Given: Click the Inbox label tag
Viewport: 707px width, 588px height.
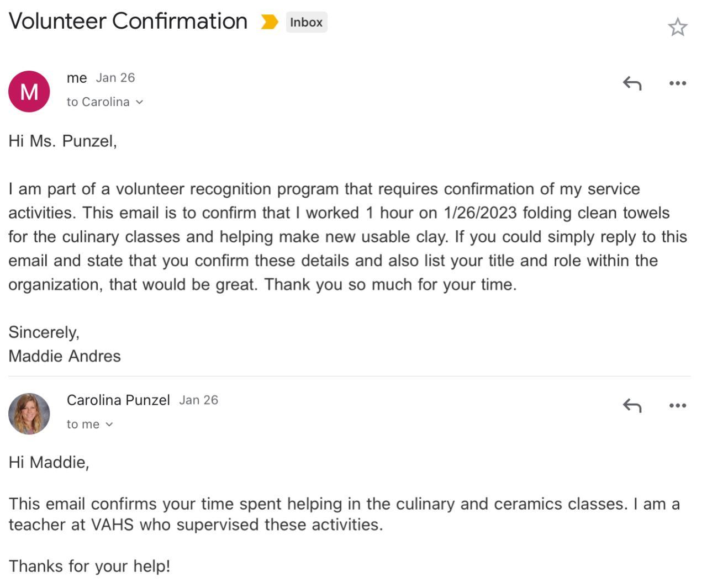Looking at the screenshot, I should point(306,22).
